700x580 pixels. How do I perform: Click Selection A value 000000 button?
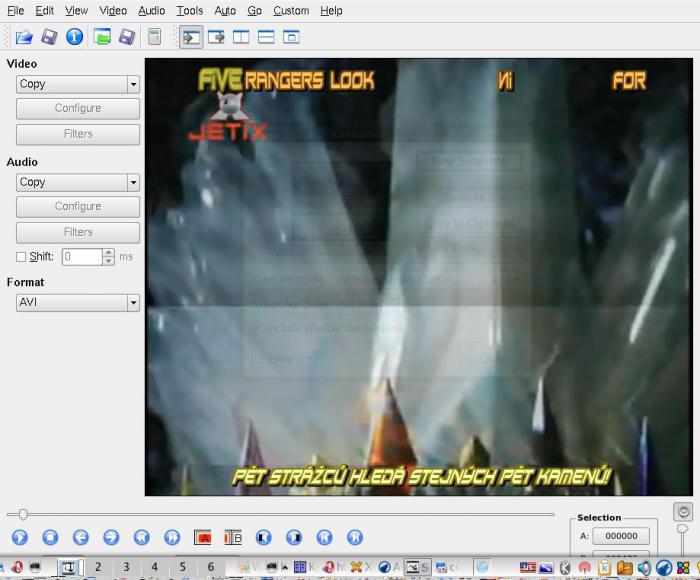click(x=621, y=536)
